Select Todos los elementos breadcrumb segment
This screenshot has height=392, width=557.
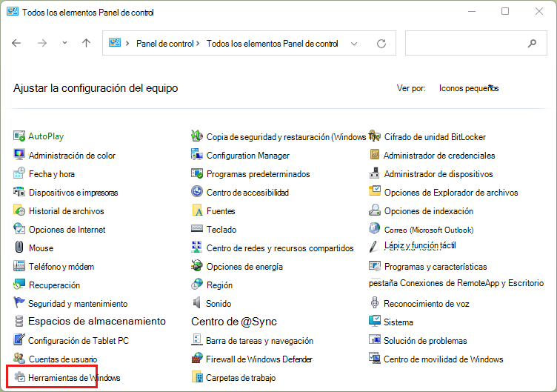point(272,44)
